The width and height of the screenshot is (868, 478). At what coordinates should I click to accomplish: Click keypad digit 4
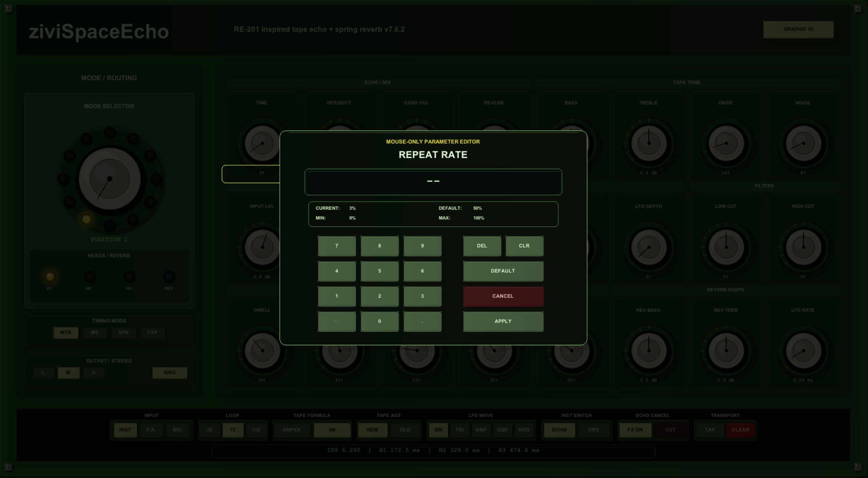337,271
